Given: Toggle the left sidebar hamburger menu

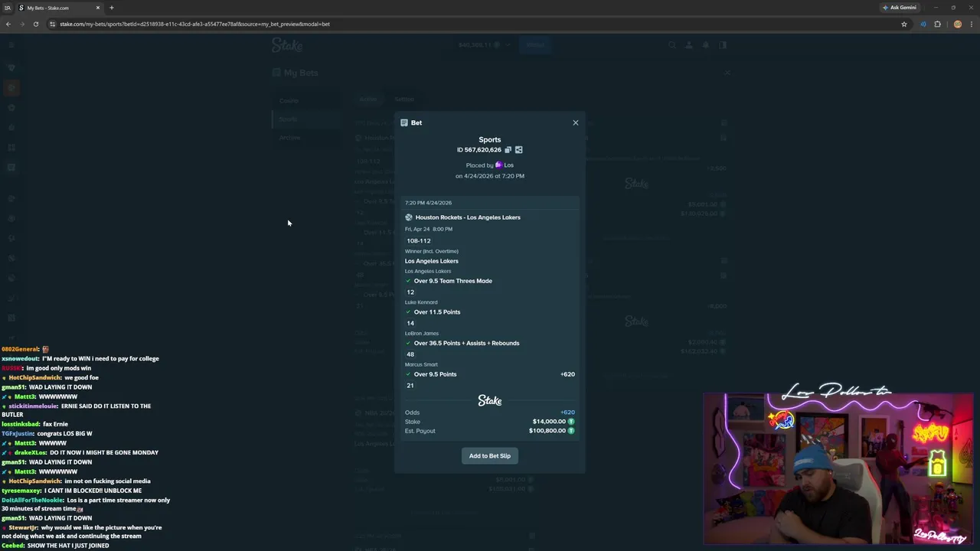Looking at the screenshot, I should [x=11, y=45].
